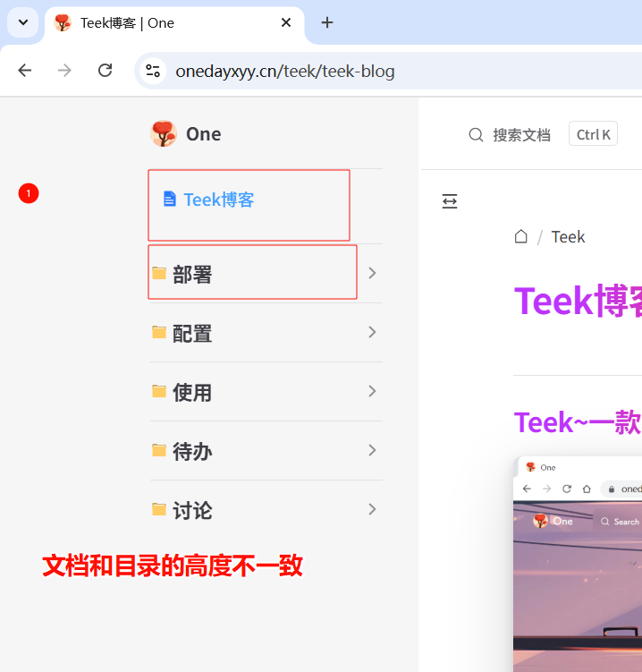Expand the 部署 folder chevron
Image resolution: width=642 pixels, height=672 pixels.
[x=372, y=273]
